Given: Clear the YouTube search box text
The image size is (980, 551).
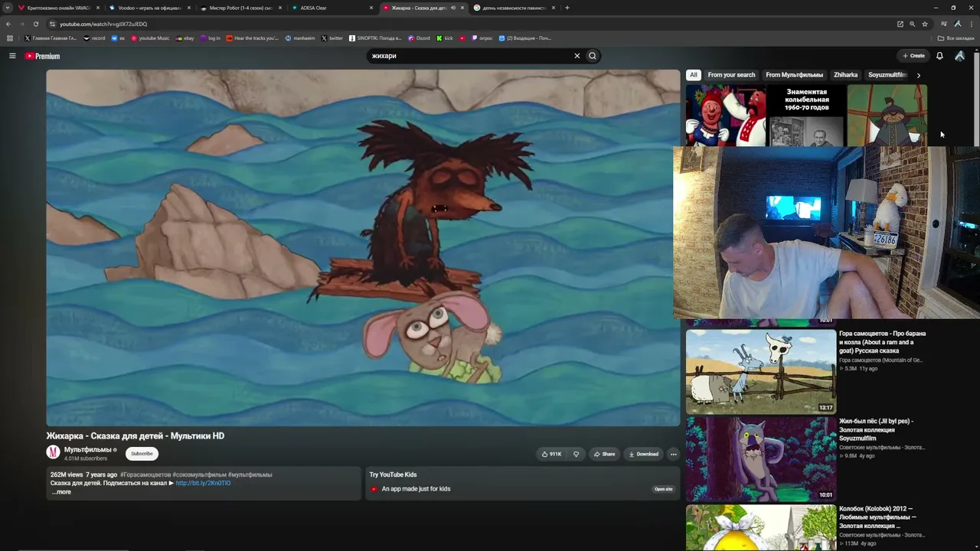Looking at the screenshot, I should [x=577, y=56].
